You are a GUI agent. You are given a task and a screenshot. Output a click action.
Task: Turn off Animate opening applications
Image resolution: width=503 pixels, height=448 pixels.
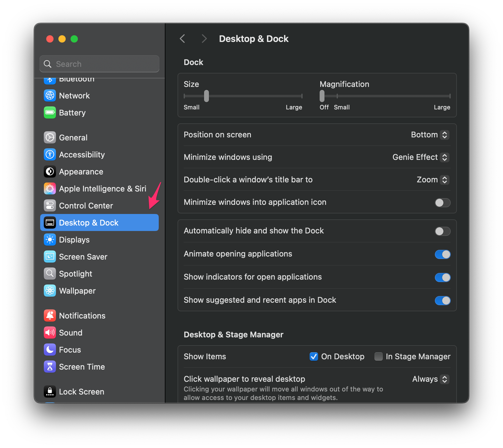(442, 254)
